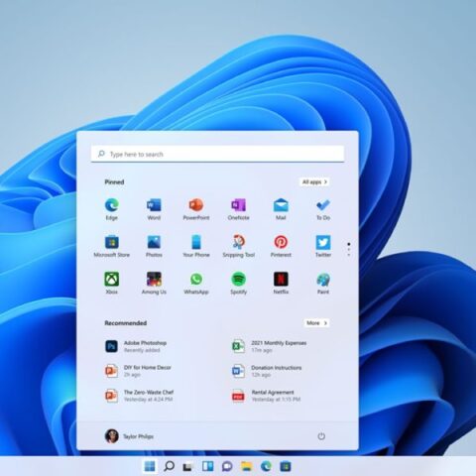
Task: Launch Among Us game
Action: pos(154,284)
